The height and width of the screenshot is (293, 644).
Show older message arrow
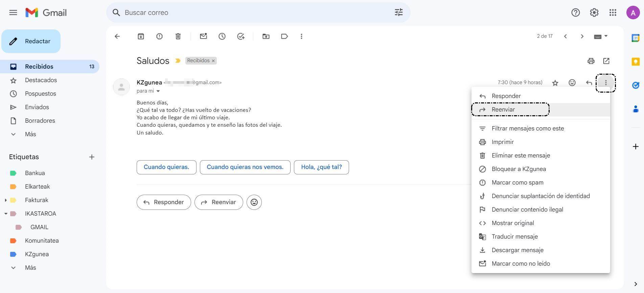(x=582, y=36)
